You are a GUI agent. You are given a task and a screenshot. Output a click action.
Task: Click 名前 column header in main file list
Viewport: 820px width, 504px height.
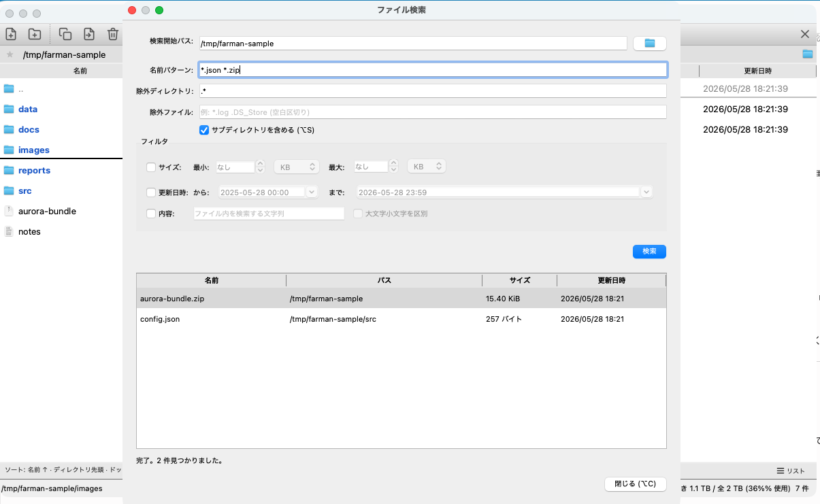pos(80,71)
